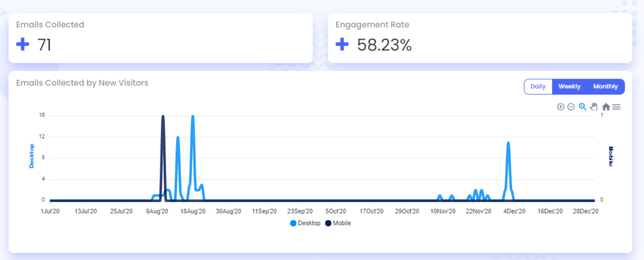
Task: Toggle the Desktop series in legend
Action: [x=309, y=223]
